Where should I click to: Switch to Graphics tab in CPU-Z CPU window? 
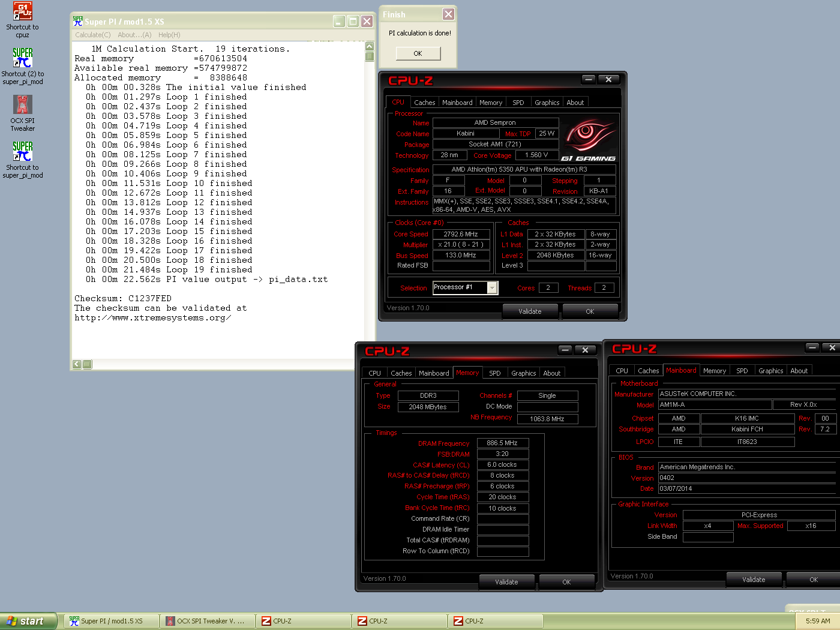(x=547, y=103)
